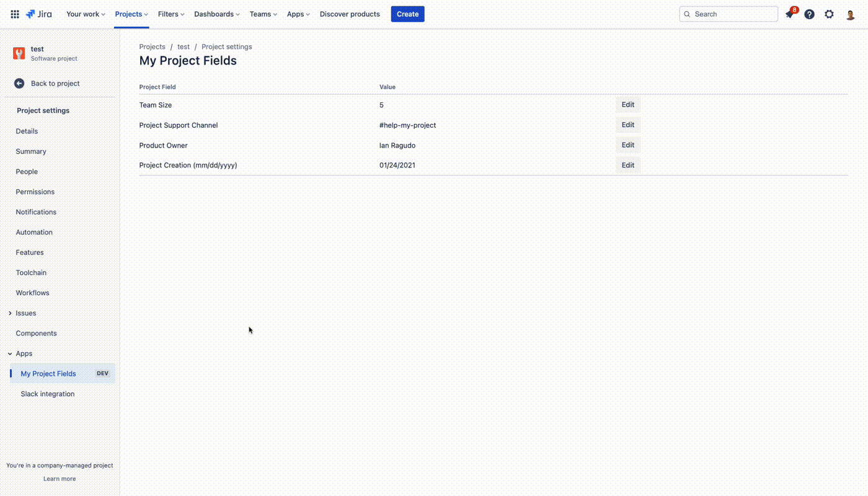Open Toolchain settings page

[x=31, y=273]
